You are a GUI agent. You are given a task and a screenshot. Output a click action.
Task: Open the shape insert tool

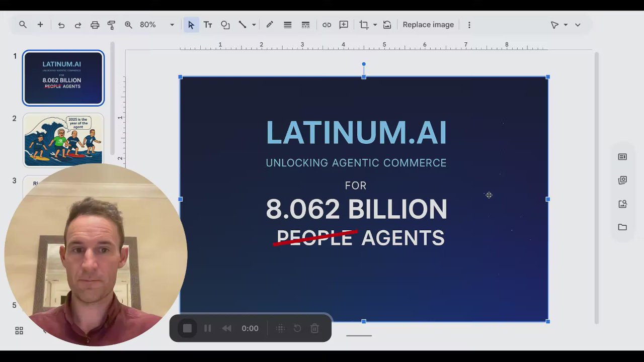pos(225,25)
